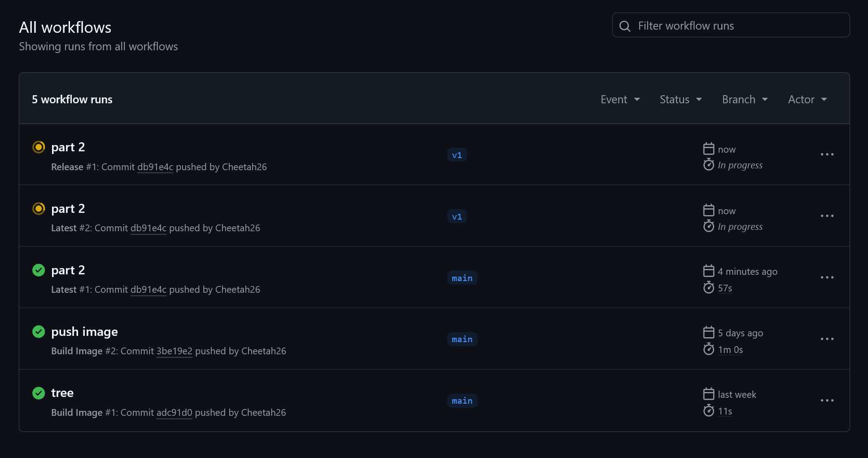
Task: Open the Status filter dropdown
Action: click(x=680, y=99)
